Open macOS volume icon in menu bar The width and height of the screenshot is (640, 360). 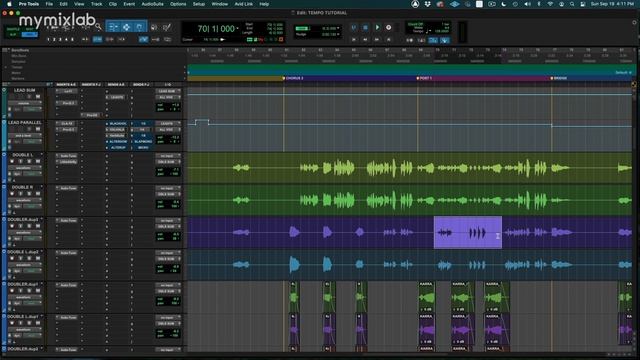(x=527, y=4)
